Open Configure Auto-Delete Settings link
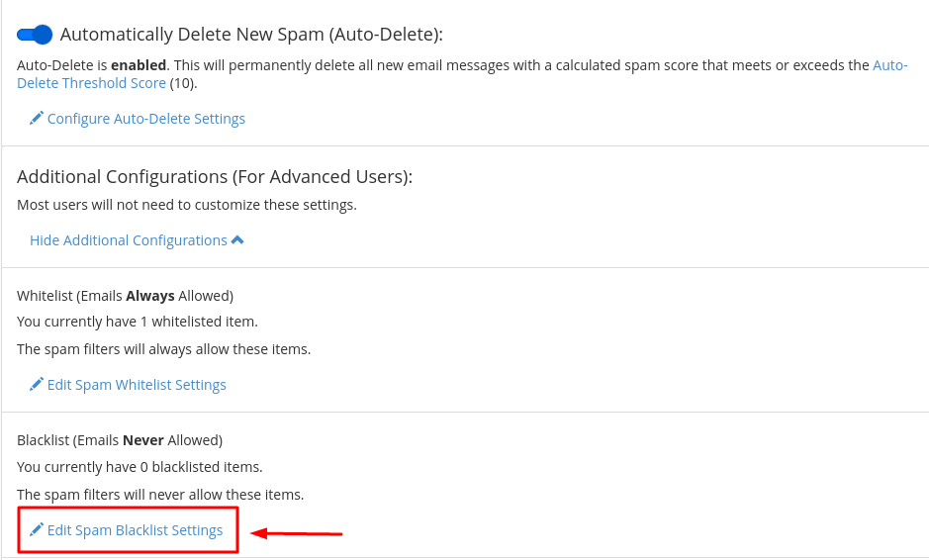Screen dimensions: 929x560 pyautogui.click(x=146, y=119)
